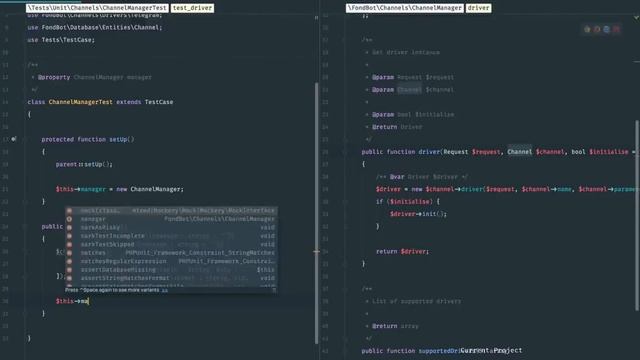Viewport: 640px width, 360px height.
Task: Click the \FondBot\Channels\ChannelManager breadcrumb
Action: coord(404,8)
